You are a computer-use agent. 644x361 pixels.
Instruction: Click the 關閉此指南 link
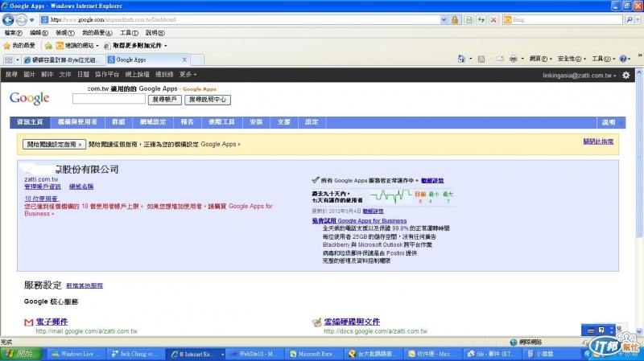click(598, 142)
